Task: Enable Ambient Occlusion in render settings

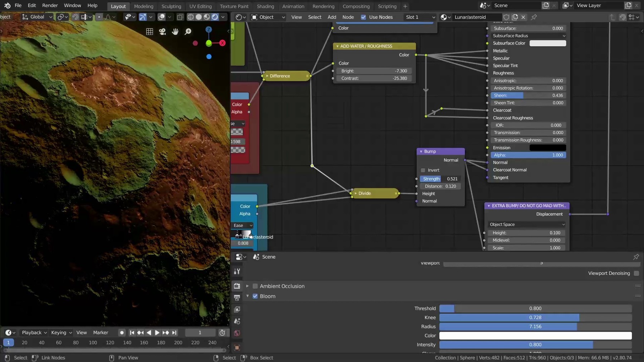Action: [x=255, y=286]
